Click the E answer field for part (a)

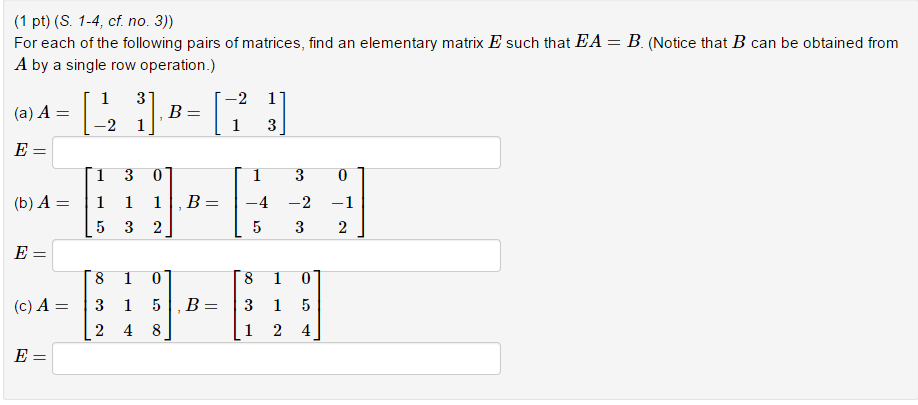[x=276, y=153]
